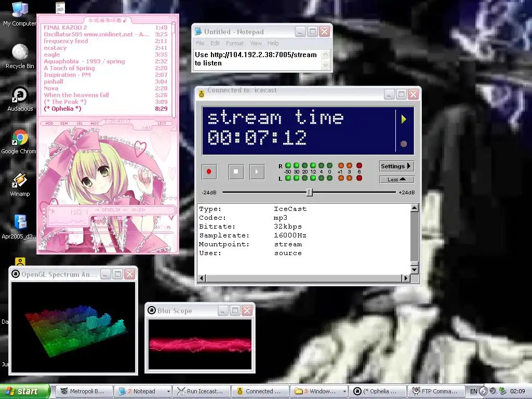Open the Edit menu in Notepad
This screenshot has height=399, width=532.
pyautogui.click(x=215, y=43)
